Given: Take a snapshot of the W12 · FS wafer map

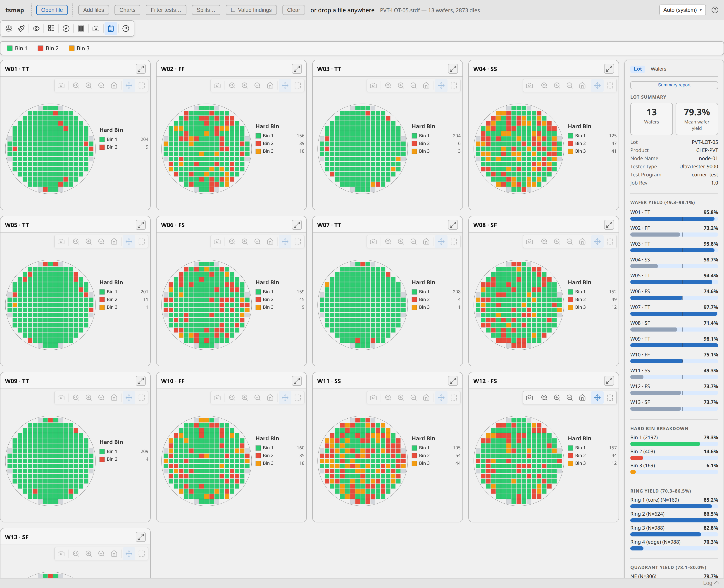Looking at the screenshot, I should 529,398.
